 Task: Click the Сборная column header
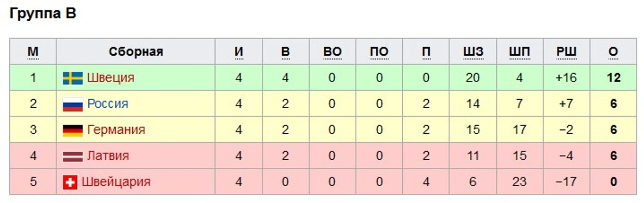(x=136, y=52)
